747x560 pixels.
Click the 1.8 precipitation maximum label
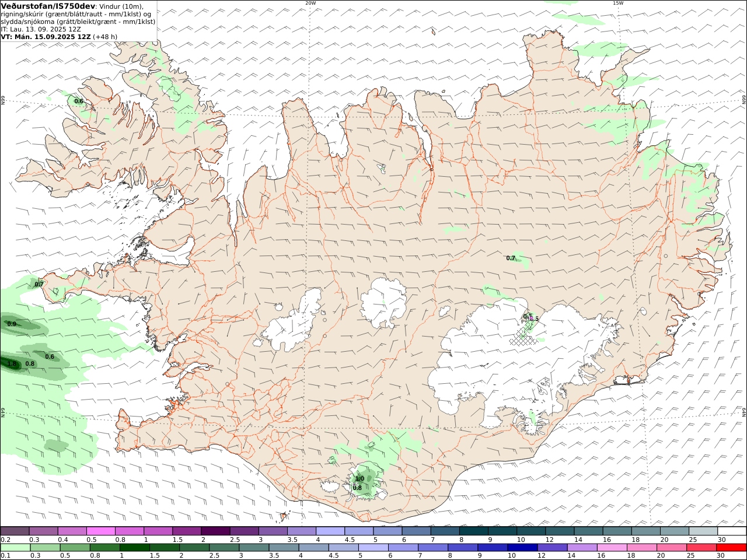point(12,364)
